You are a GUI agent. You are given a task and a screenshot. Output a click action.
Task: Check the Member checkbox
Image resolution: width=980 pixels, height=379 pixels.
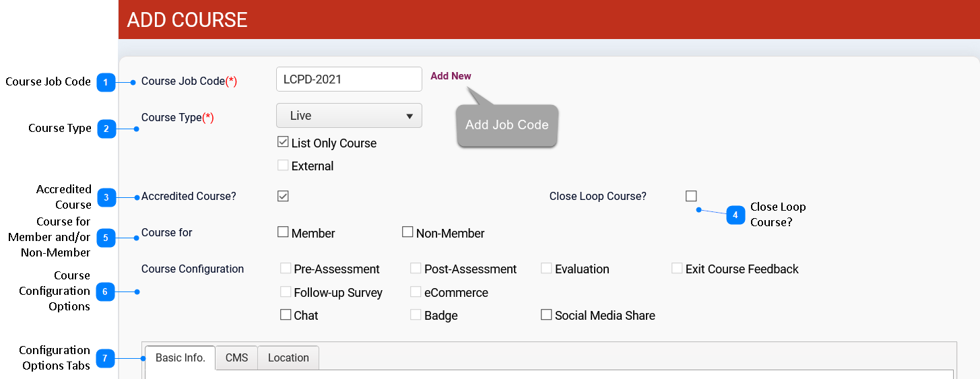283,232
